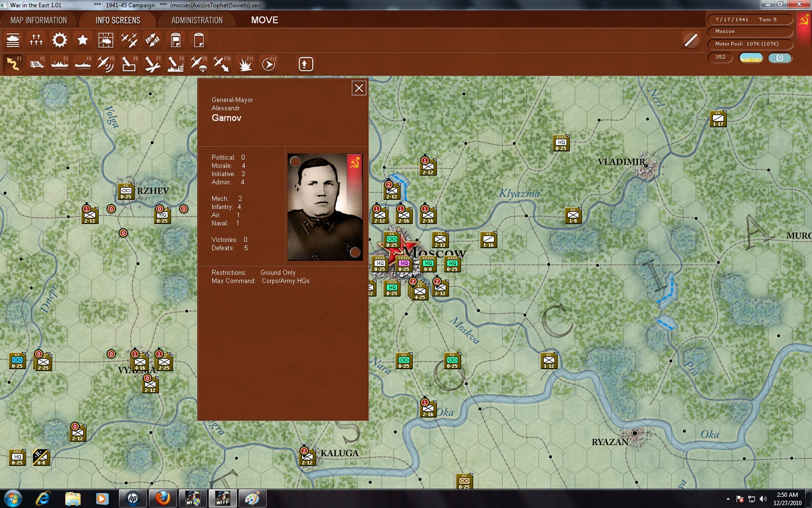Select the F7 bomb airfield mode

(x=152, y=64)
